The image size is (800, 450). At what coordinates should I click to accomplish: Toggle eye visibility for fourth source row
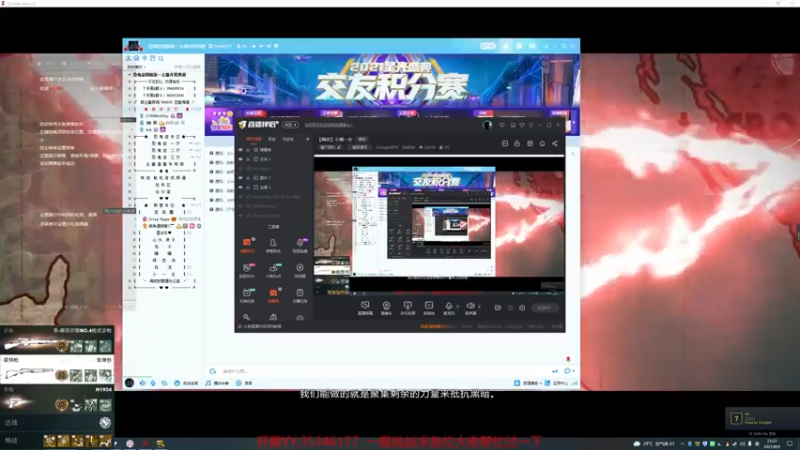[x=241, y=178]
